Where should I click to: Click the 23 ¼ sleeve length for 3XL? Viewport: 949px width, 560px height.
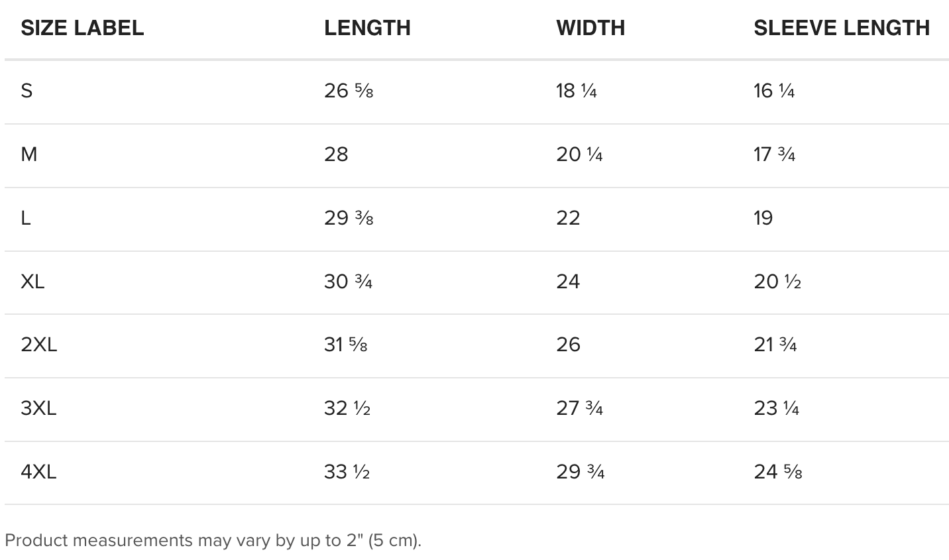click(x=776, y=408)
